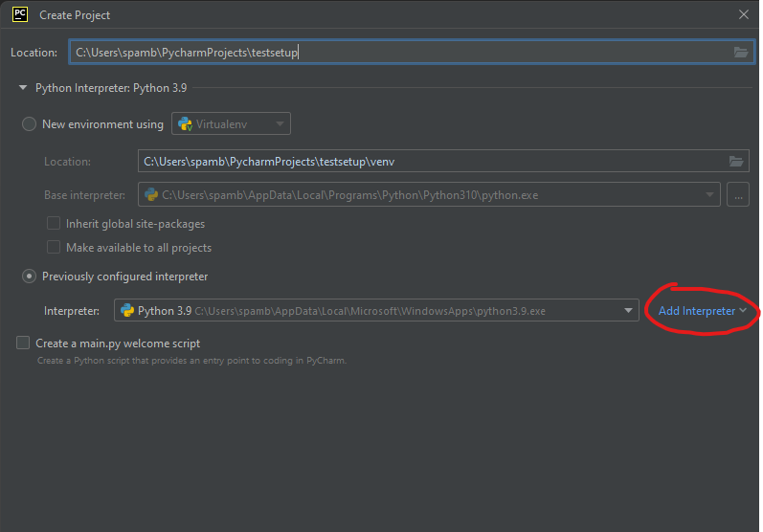Collapse the Python Interpreter section

click(x=23, y=88)
